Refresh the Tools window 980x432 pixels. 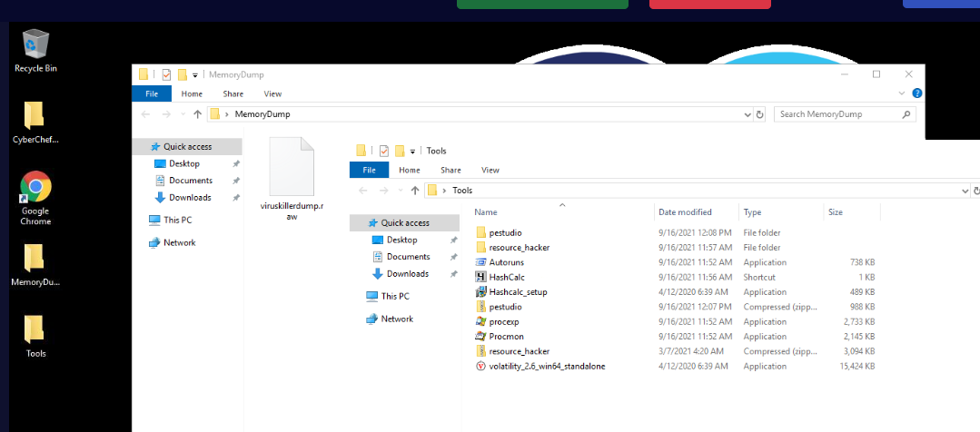tap(977, 191)
